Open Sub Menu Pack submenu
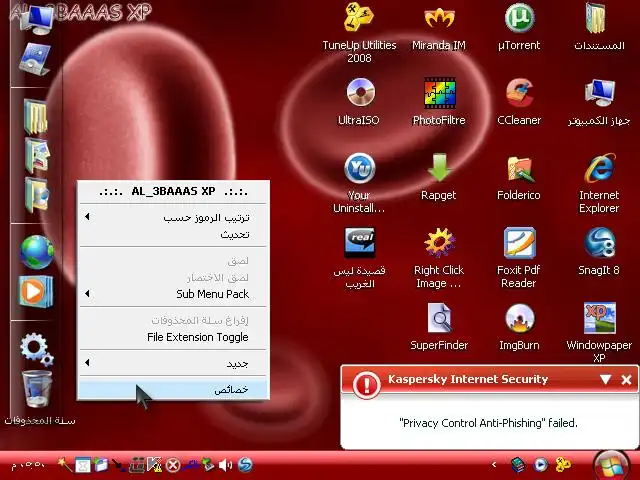The width and height of the screenshot is (640, 480). tap(173, 294)
